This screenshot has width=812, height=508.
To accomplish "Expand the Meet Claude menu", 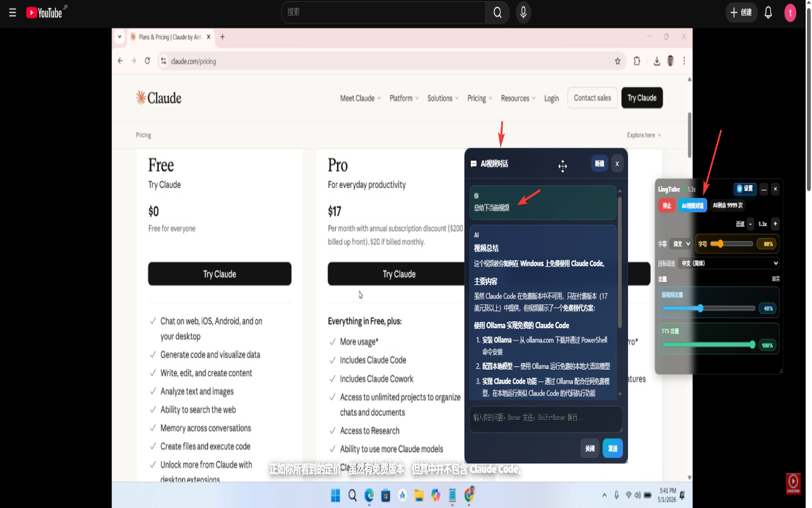I will pos(360,98).
